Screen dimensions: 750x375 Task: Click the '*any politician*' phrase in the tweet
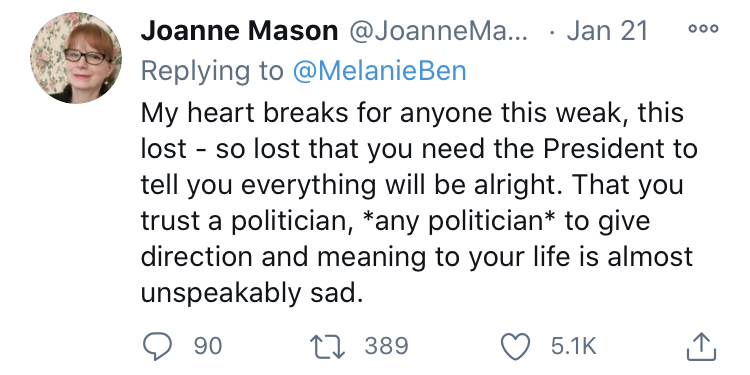pyautogui.click(x=461, y=221)
